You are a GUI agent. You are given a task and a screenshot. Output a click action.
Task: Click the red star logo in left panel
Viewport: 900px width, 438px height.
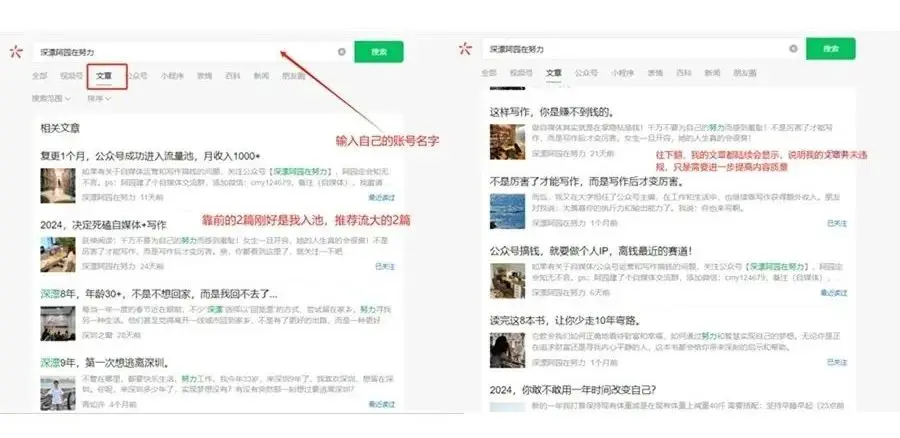click(14, 51)
